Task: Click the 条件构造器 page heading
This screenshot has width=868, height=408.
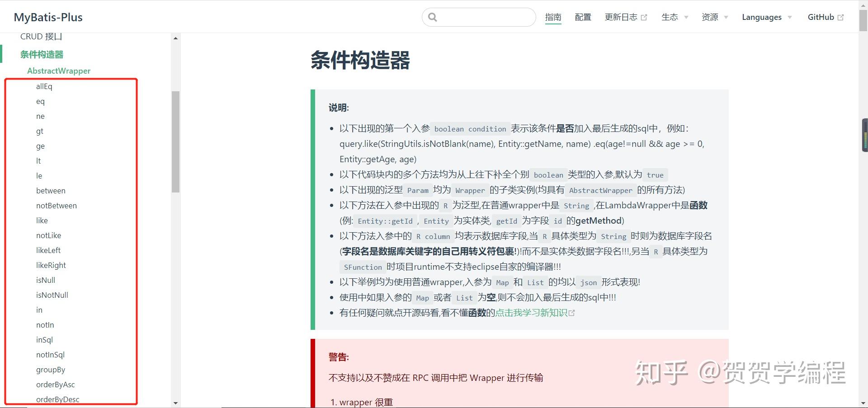Action: click(x=360, y=60)
